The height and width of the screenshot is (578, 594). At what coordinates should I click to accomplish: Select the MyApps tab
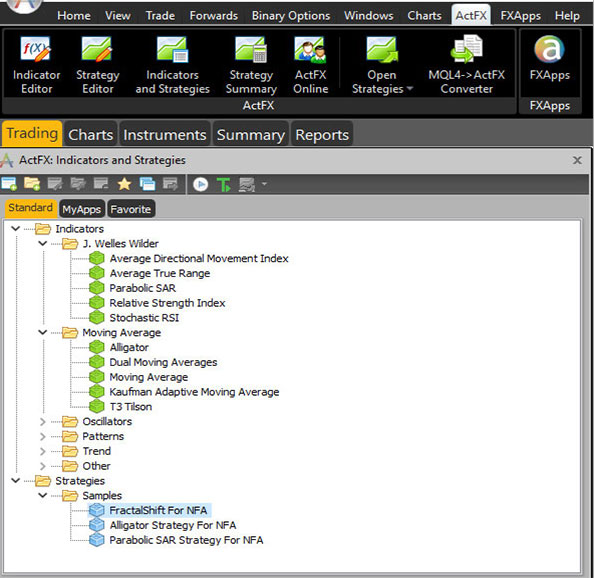click(82, 209)
